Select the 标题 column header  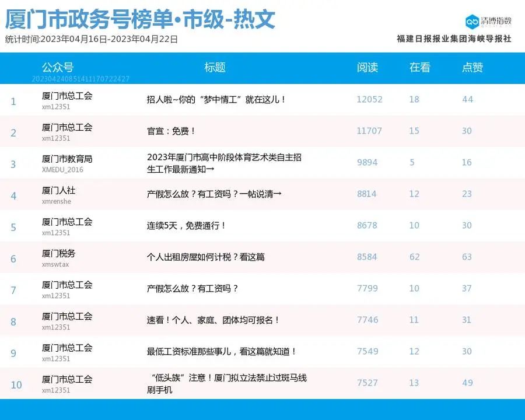[214, 68]
